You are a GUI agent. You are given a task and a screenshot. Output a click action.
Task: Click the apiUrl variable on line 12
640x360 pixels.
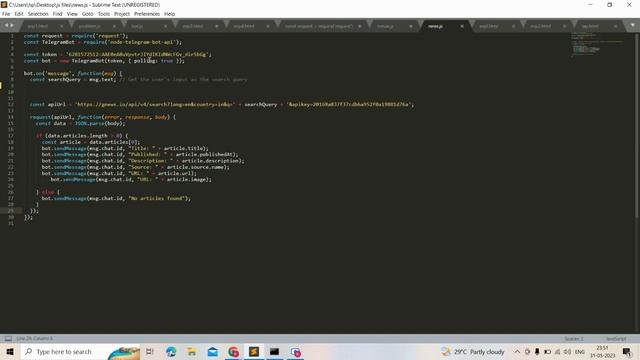click(x=56, y=104)
